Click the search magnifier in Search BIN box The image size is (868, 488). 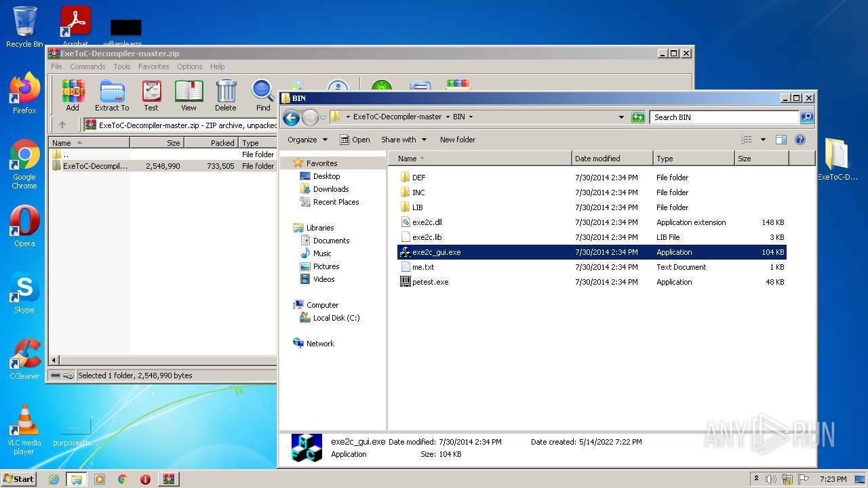pos(806,117)
